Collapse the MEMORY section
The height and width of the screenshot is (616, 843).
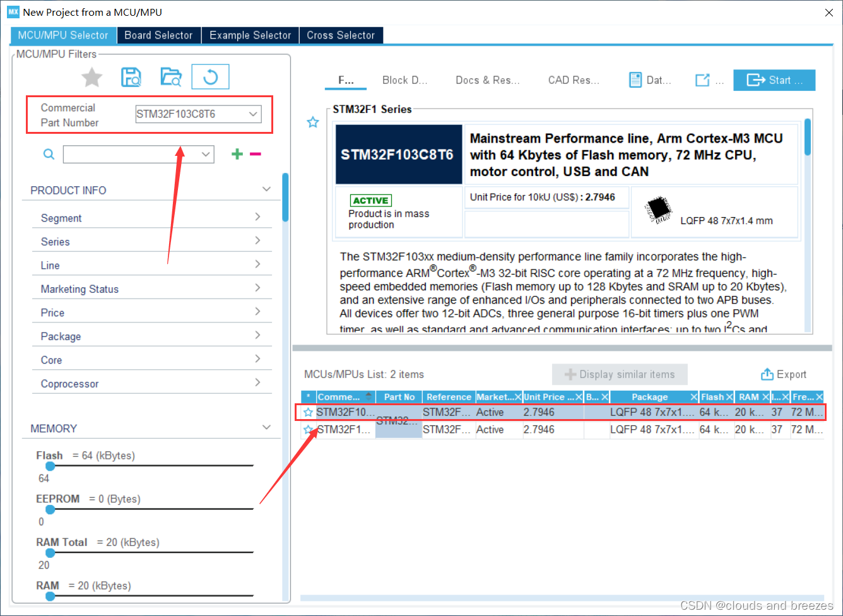[266, 427]
